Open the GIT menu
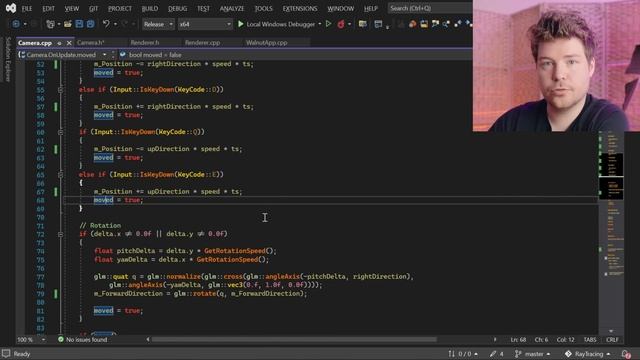This screenshot has width=640, height=360. point(93,8)
